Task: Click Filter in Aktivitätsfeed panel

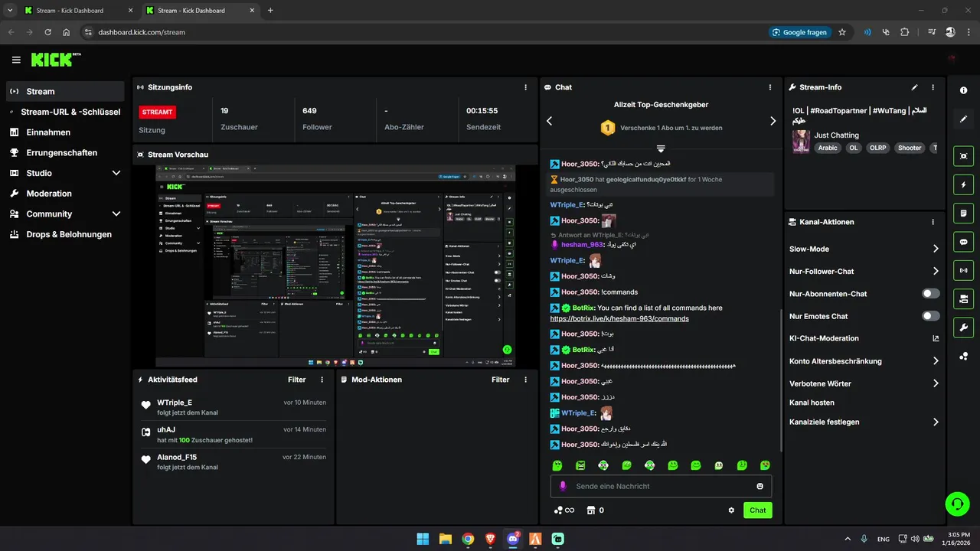Action: (x=296, y=380)
